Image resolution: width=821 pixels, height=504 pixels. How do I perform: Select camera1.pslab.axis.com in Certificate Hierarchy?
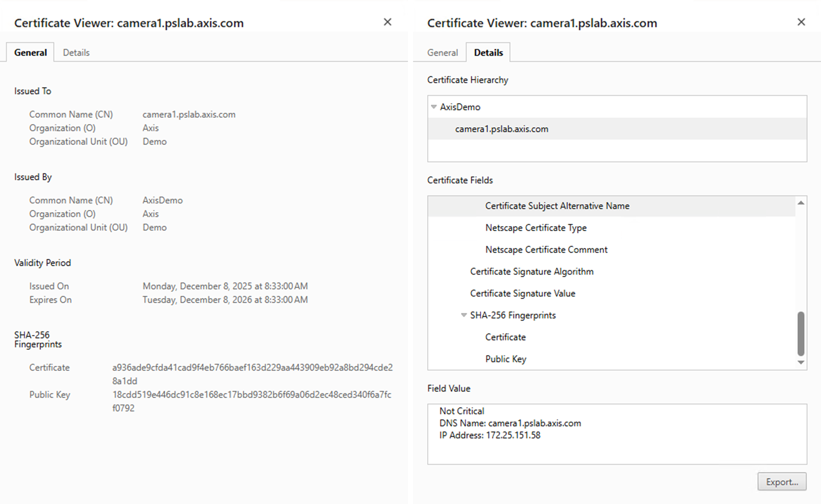501,129
